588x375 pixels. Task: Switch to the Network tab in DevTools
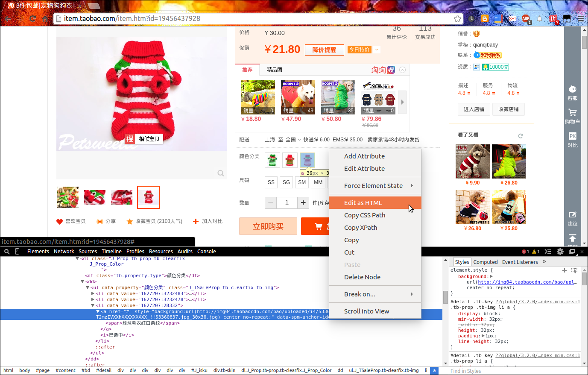[64, 252]
